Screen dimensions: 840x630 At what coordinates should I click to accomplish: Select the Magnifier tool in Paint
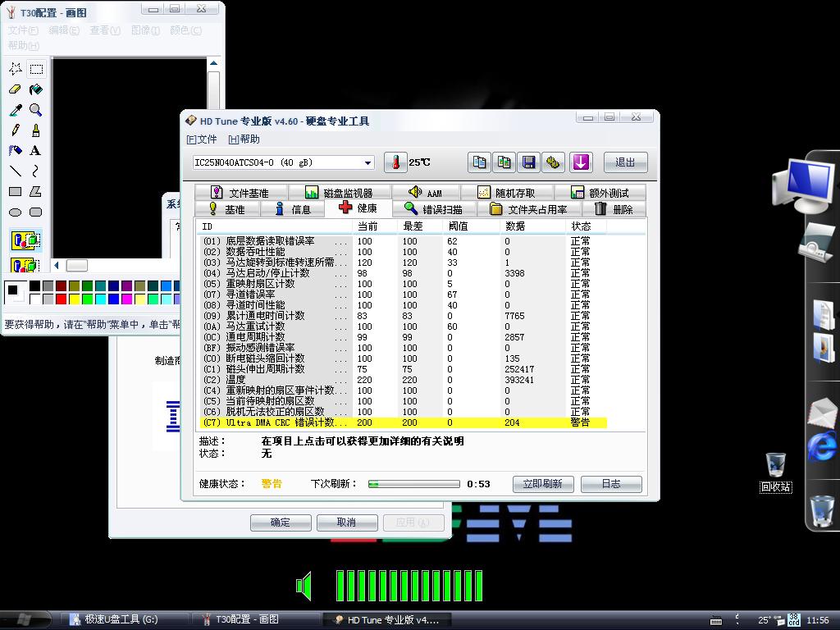click(x=36, y=109)
